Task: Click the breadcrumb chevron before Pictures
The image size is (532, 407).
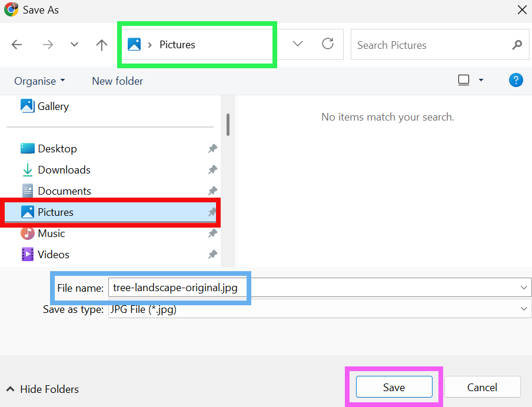Action: (149, 45)
